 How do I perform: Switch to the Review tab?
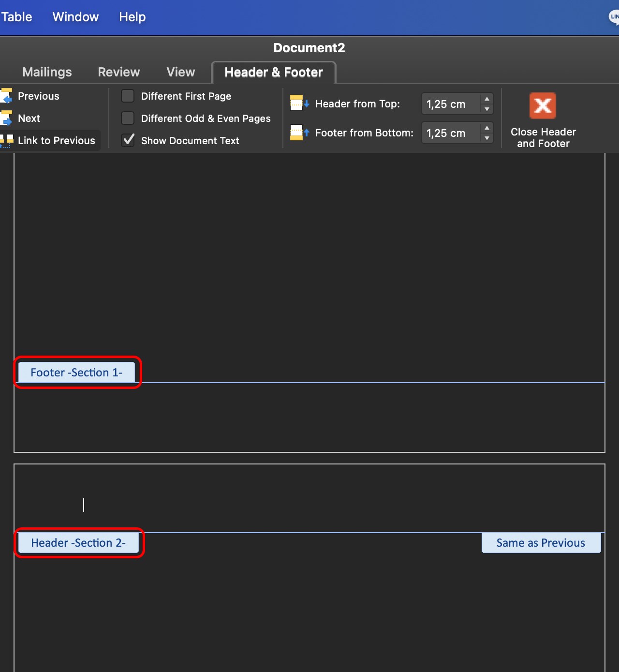pos(119,72)
